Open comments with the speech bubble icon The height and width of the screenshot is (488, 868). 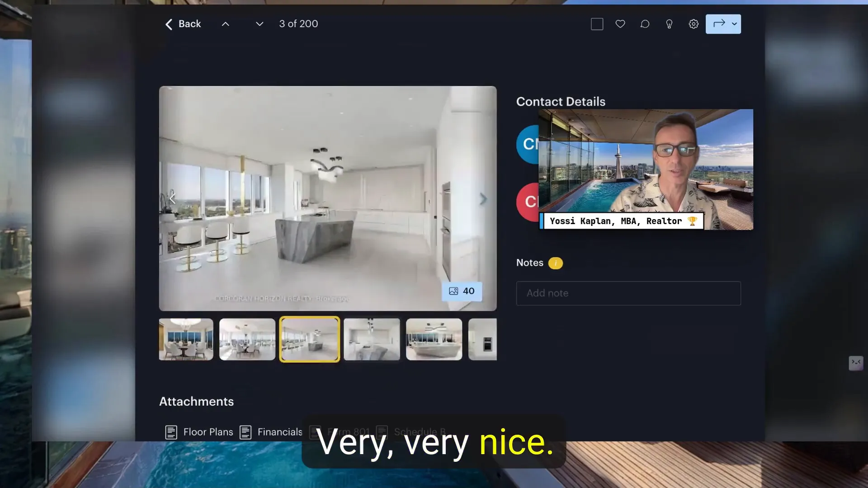(x=645, y=24)
